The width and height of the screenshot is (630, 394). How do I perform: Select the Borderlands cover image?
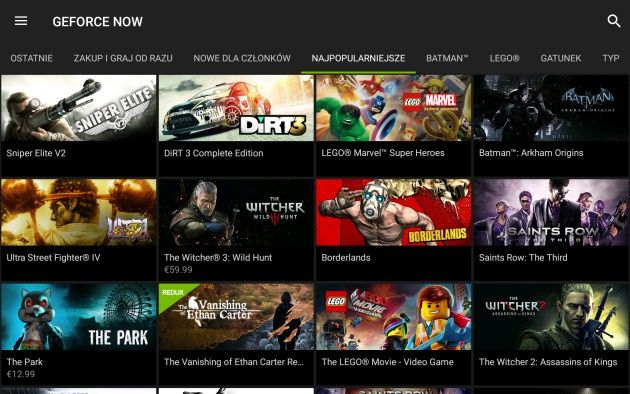(x=394, y=212)
